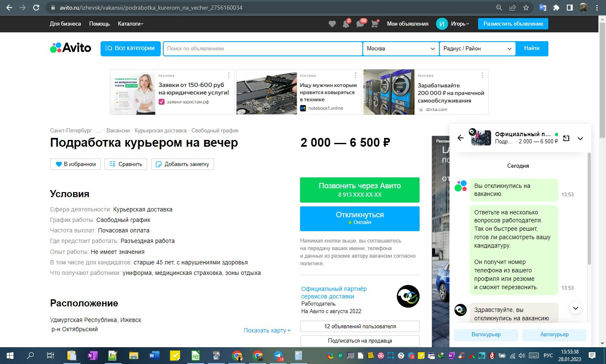This screenshot has height=364, width=606.
Task: Open options on the notebook repair ad
Action: click(x=356, y=75)
